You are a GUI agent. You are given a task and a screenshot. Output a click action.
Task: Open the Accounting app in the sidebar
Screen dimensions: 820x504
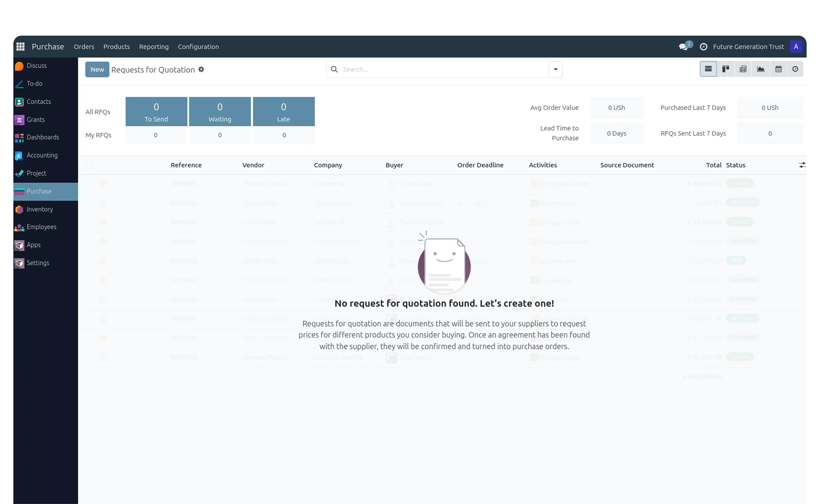coord(42,155)
